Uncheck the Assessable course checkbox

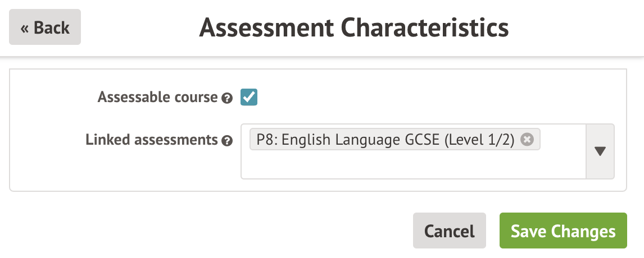[x=249, y=97]
